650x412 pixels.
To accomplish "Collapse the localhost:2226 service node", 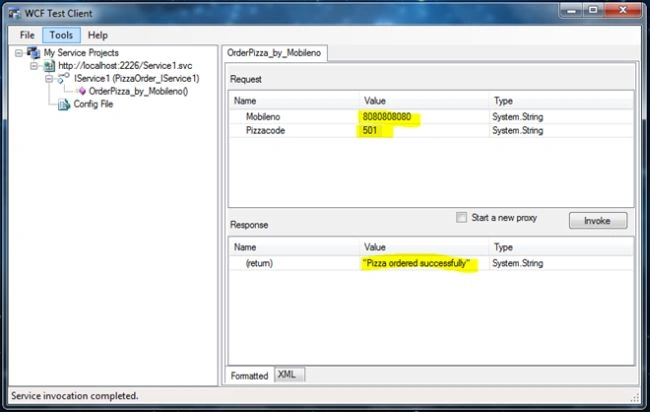I will [34, 65].
